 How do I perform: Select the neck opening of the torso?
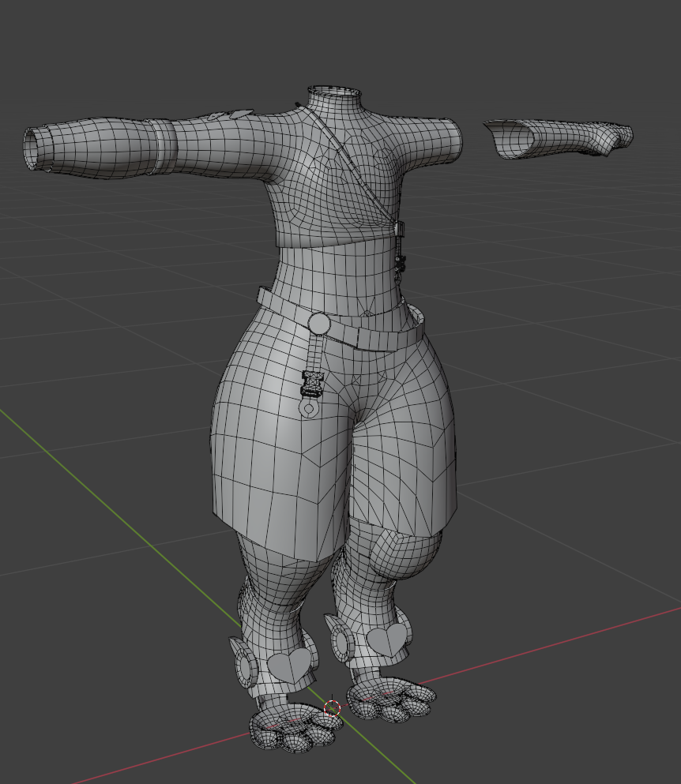(335, 94)
